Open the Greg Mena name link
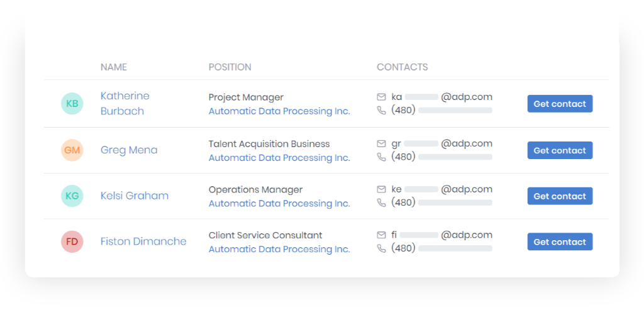Screen dimensions: 644x327 tap(129, 150)
